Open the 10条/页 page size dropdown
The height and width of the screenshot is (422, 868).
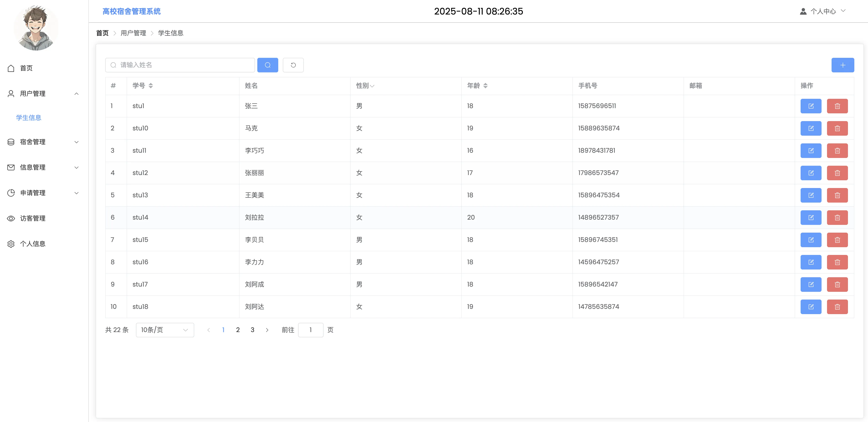tap(165, 330)
